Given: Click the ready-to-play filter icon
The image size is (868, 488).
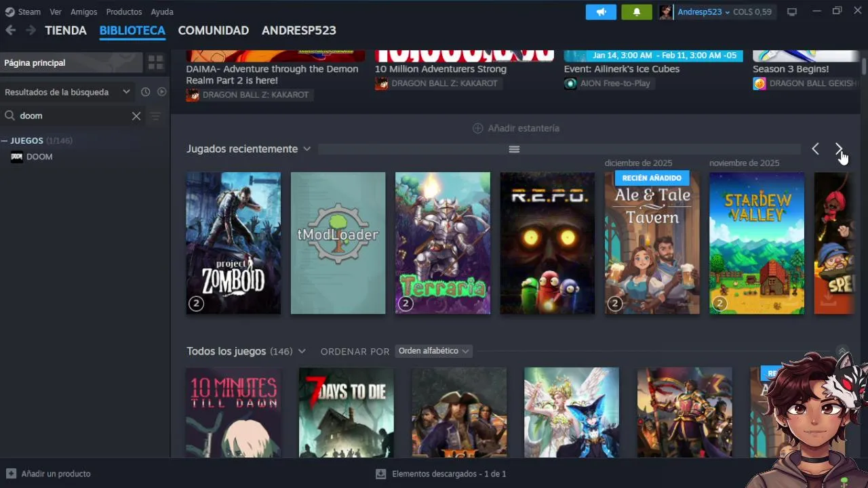Looking at the screenshot, I should click(161, 91).
